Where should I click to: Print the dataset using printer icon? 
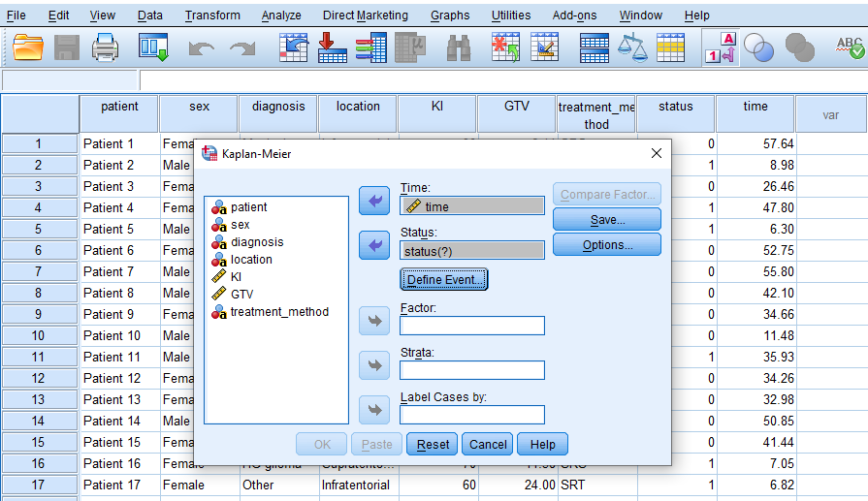(x=105, y=47)
